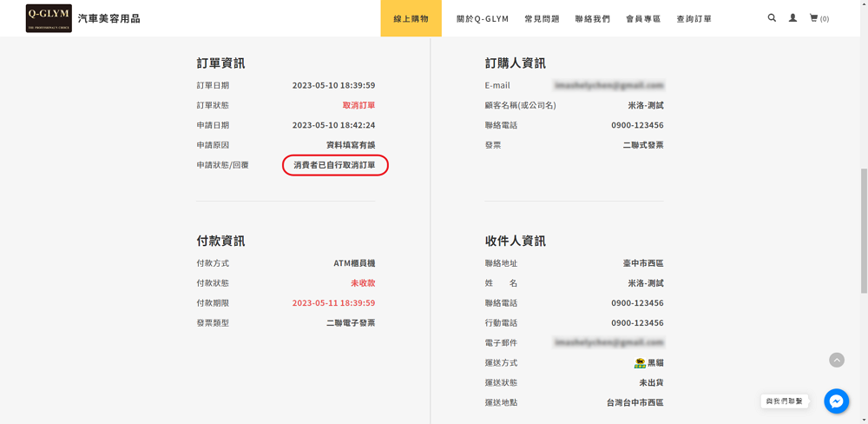Screen dimensions: 868x424
Task: Go to the 常見問題 page
Action: click(x=542, y=18)
